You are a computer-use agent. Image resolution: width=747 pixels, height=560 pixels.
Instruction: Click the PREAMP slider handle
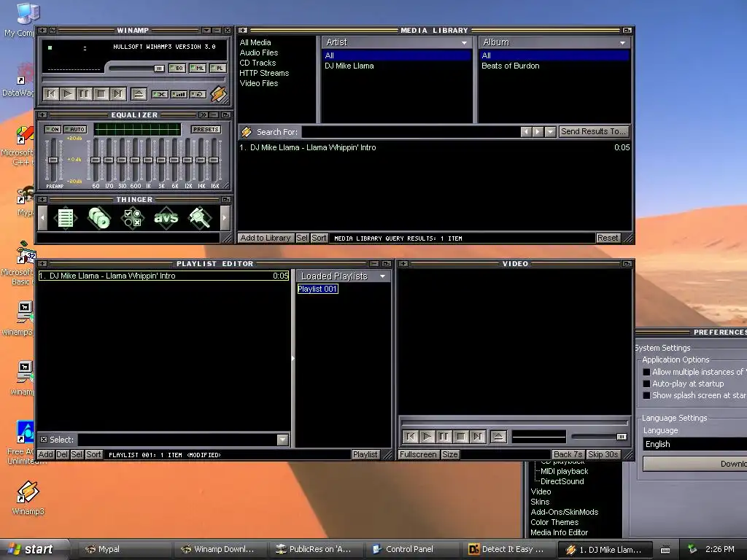point(53,160)
